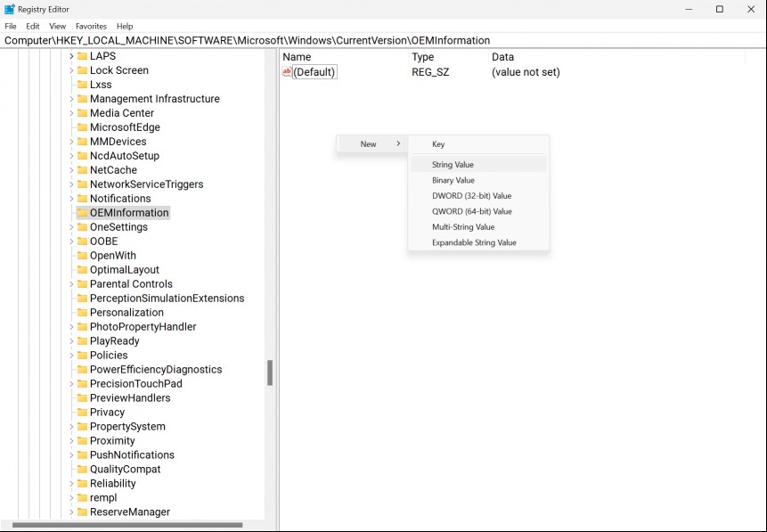Expand the NcdAutoSetup key
Screen dimensions: 767x532
[71, 156]
